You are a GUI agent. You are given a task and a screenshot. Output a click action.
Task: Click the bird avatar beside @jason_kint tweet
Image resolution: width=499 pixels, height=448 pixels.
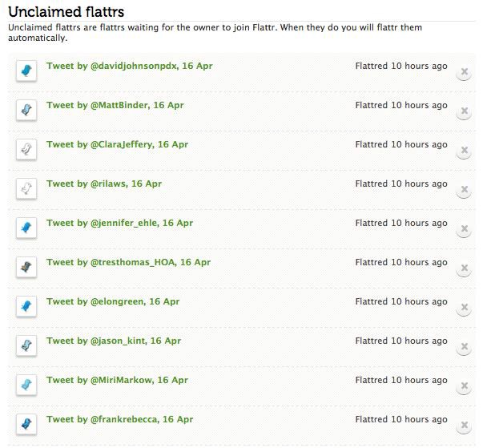[26, 345]
